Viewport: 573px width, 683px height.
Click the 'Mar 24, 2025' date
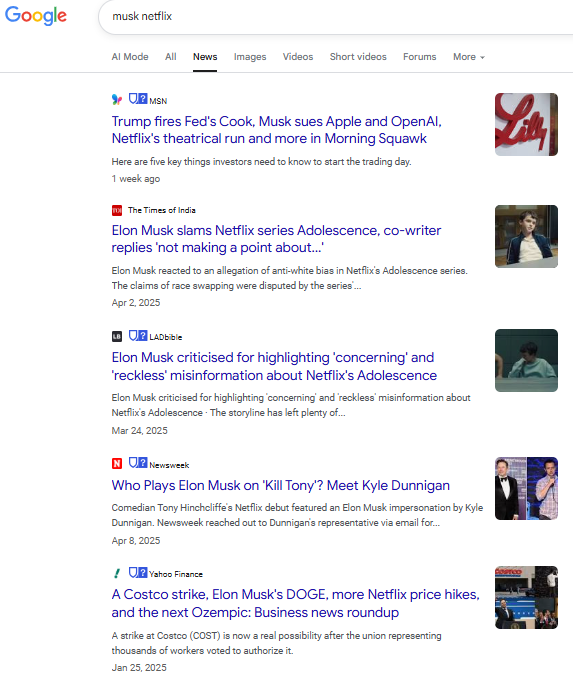click(x=139, y=431)
